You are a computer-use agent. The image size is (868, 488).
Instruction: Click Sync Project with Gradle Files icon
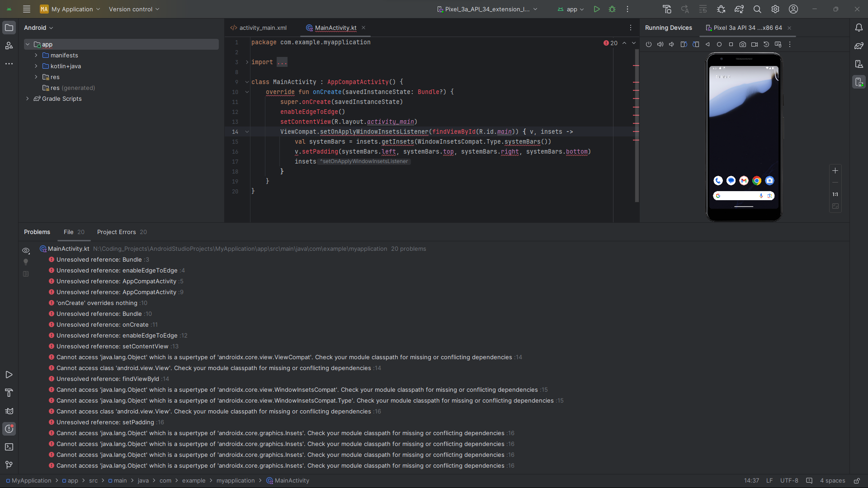coord(739,9)
